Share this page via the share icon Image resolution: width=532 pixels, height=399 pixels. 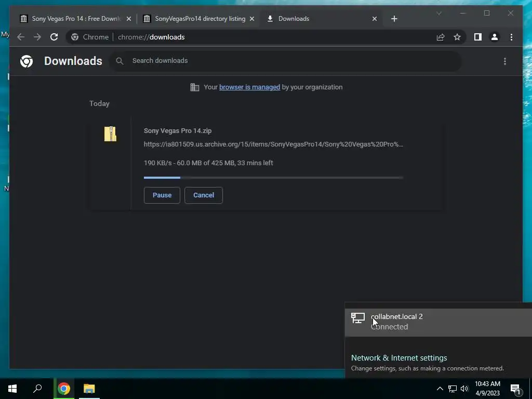coord(441,37)
